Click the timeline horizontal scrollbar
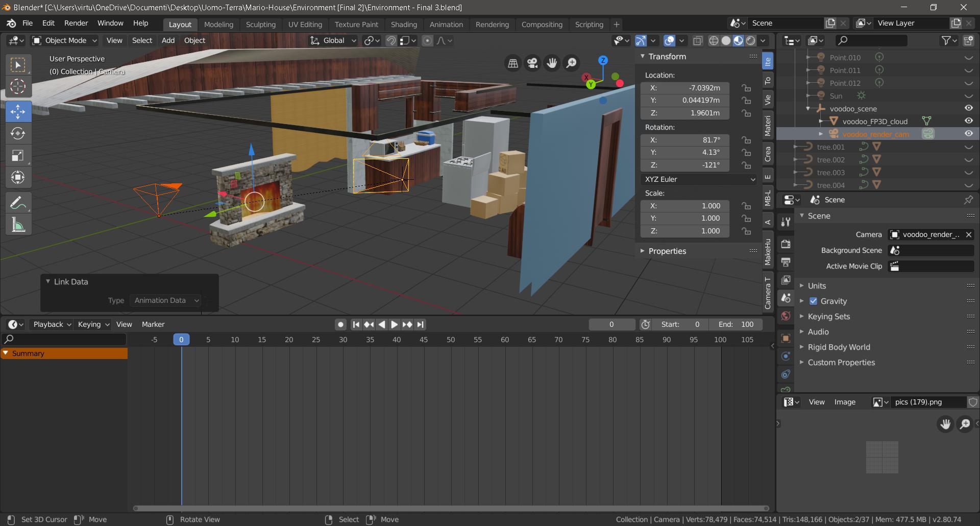The image size is (980, 526). (x=451, y=508)
